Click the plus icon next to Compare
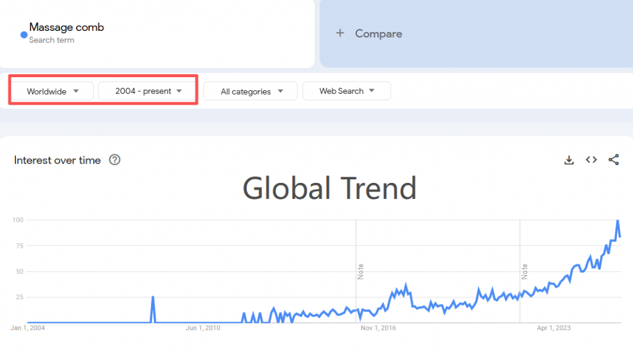633x364 pixels. click(x=340, y=33)
